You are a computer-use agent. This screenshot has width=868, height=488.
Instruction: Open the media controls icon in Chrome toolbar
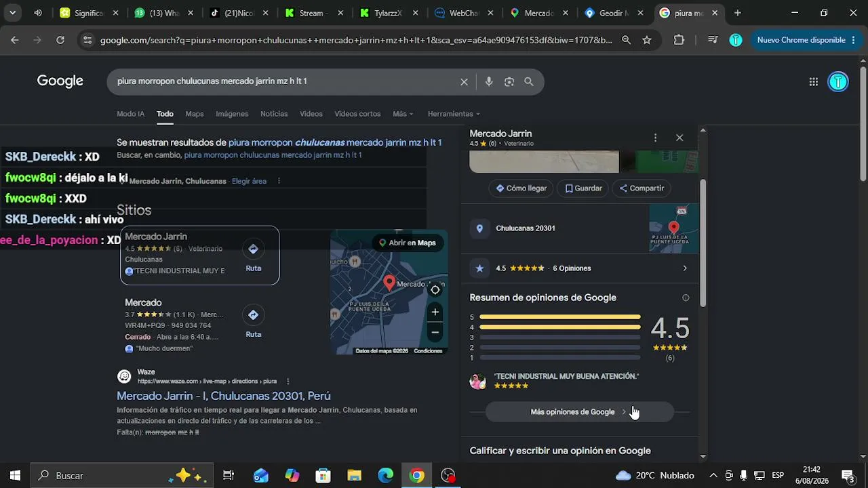713,40
